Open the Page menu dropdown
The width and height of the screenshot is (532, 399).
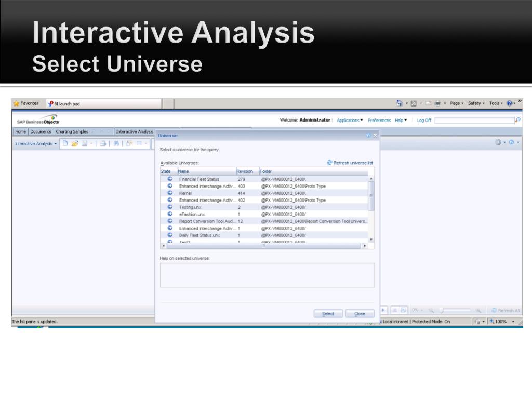point(457,103)
